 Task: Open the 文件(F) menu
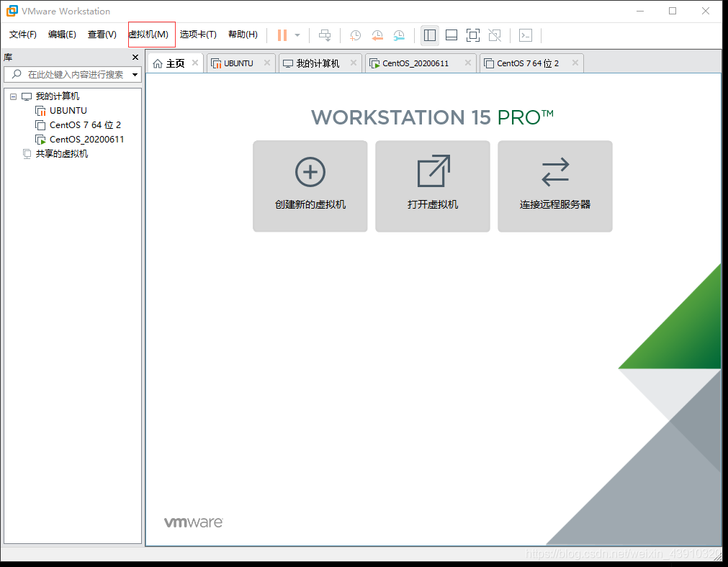coord(23,35)
